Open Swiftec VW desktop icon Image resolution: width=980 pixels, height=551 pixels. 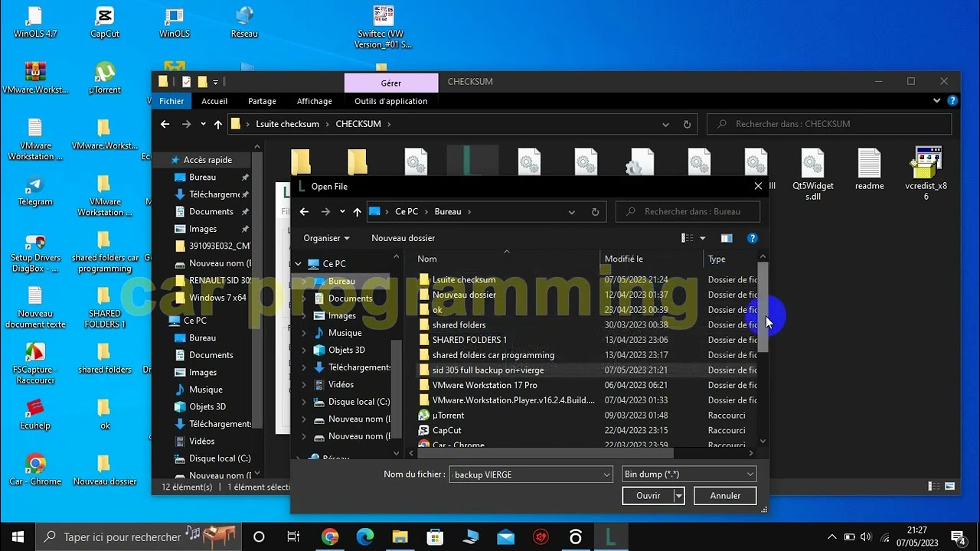[383, 28]
